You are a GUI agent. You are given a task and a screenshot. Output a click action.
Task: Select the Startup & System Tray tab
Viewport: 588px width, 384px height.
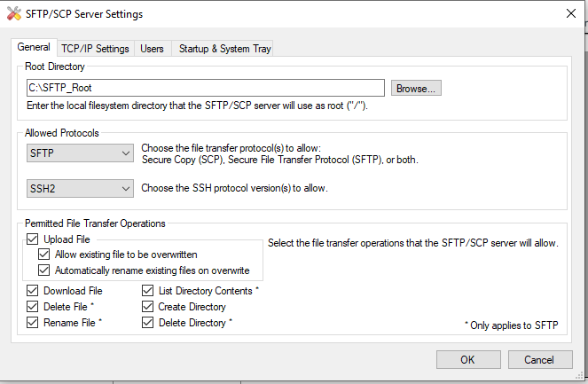click(x=224, y=48)
